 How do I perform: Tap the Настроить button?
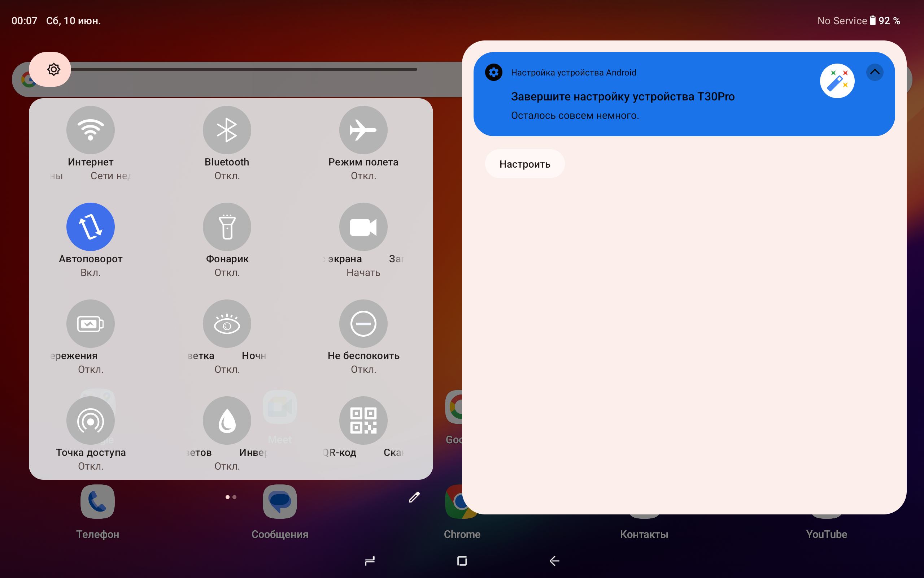(524, 164)
